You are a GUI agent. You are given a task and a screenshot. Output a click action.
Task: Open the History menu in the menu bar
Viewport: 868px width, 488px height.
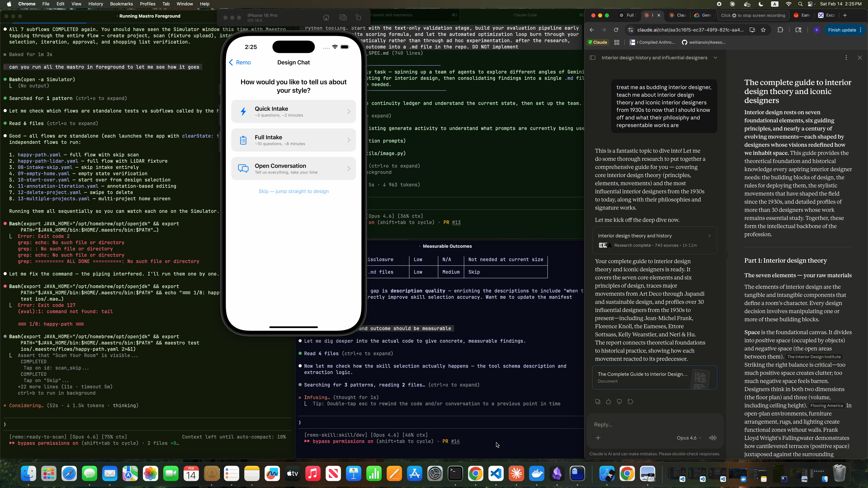click(x=95, y=4)
